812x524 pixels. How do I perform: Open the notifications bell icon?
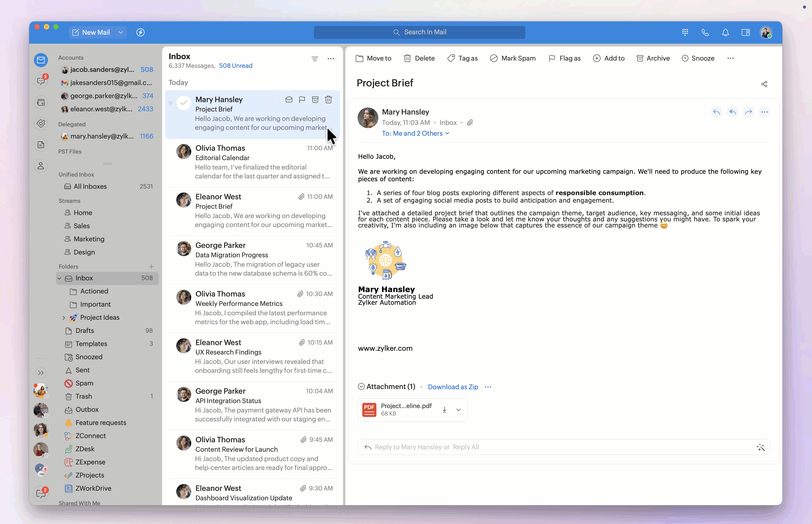point(726,32)
